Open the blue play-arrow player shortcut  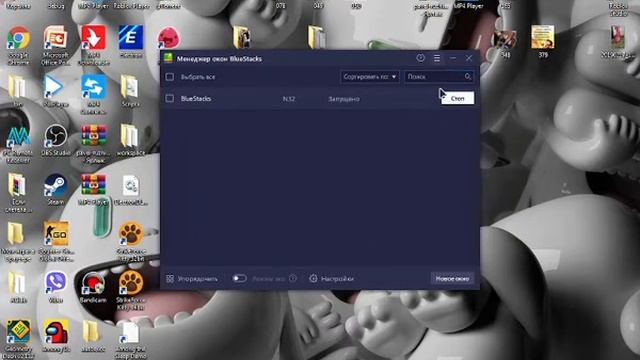point(55,87)
